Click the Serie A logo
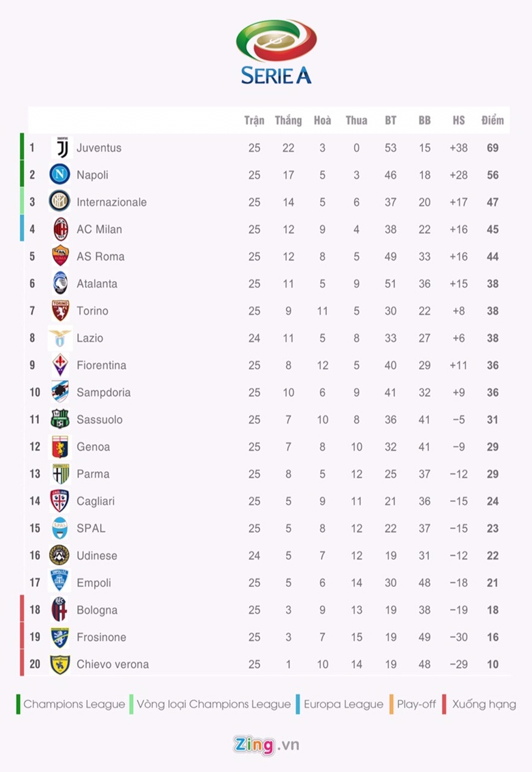This screenshot has width=532, height=772. (x=276, y=52)
